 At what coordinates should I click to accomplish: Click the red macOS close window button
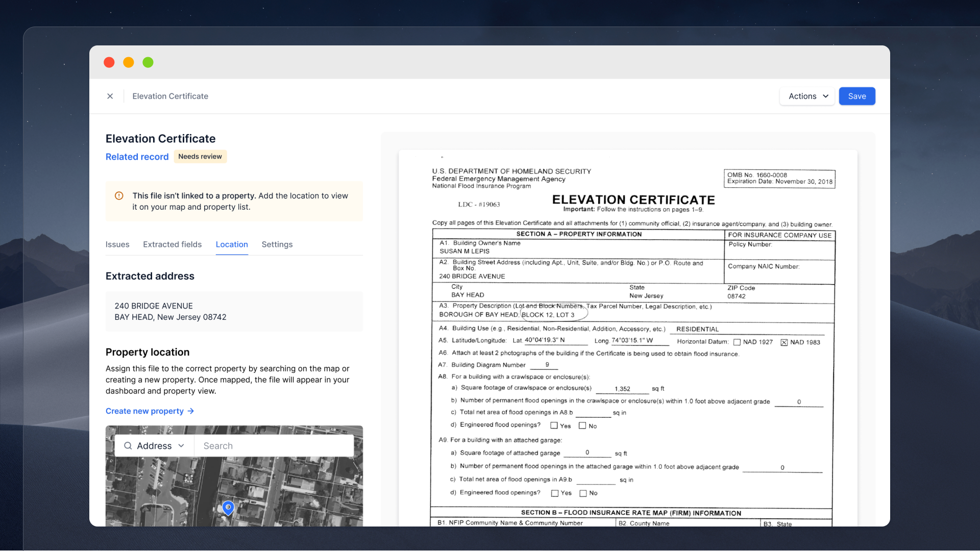pyautogui.click(x=109, y=62)
